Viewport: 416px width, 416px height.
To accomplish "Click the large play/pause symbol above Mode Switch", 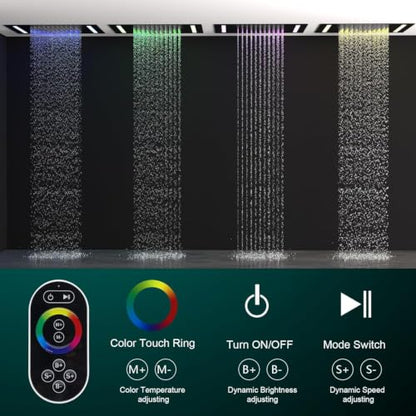I will point(356,304).
